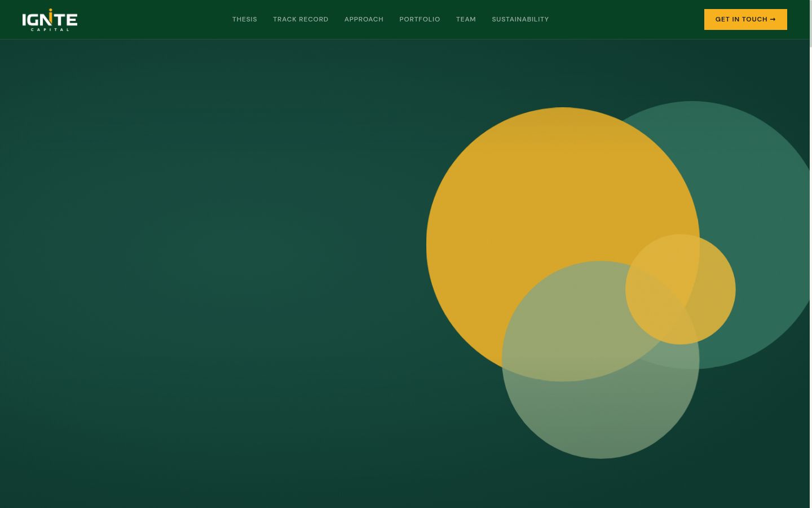Go to the Track Record section
The image size is (812, 508).
click(x=301, y=19)
